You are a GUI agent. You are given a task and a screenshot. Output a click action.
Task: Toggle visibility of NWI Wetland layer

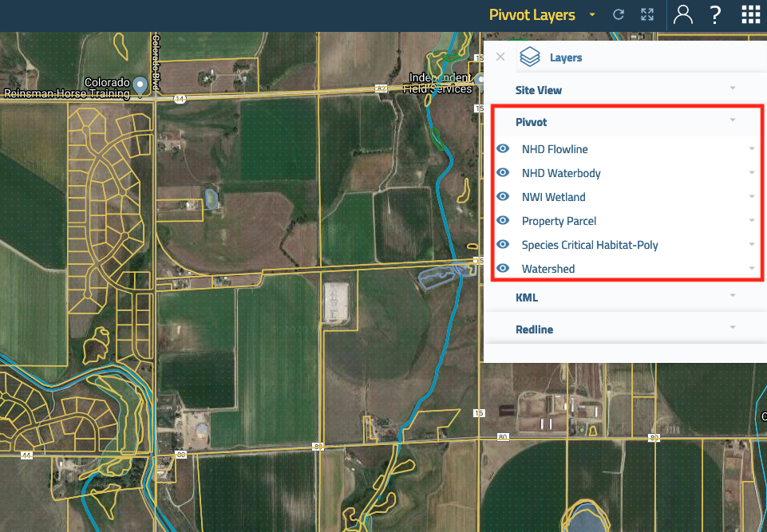tap(503, 197)
